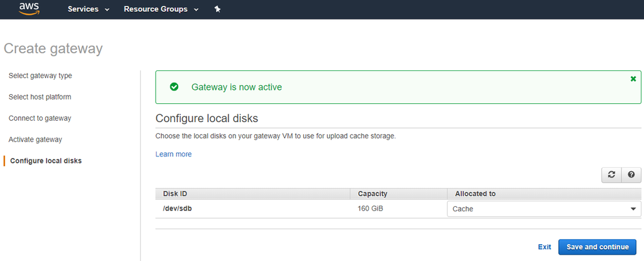The width and height of the screenshot is (644, 261).
Task: Click the AWS logo home icon
Action: [30, 9]
